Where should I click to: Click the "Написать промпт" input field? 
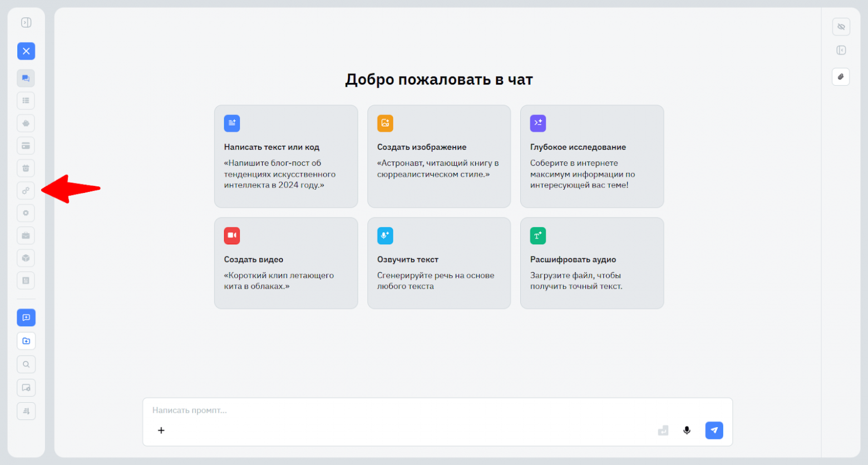[389, 410]
